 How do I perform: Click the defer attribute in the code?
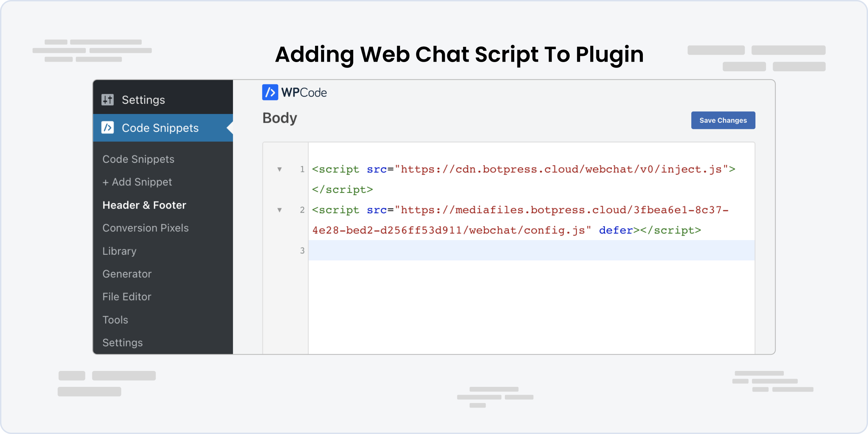(x=616, y=230)
